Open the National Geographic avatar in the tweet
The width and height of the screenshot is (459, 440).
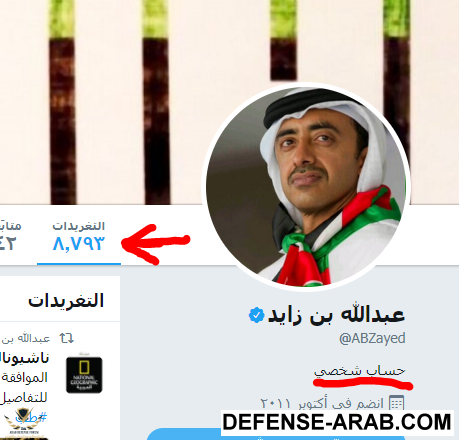pyautogui.click(x=84, y=375)
